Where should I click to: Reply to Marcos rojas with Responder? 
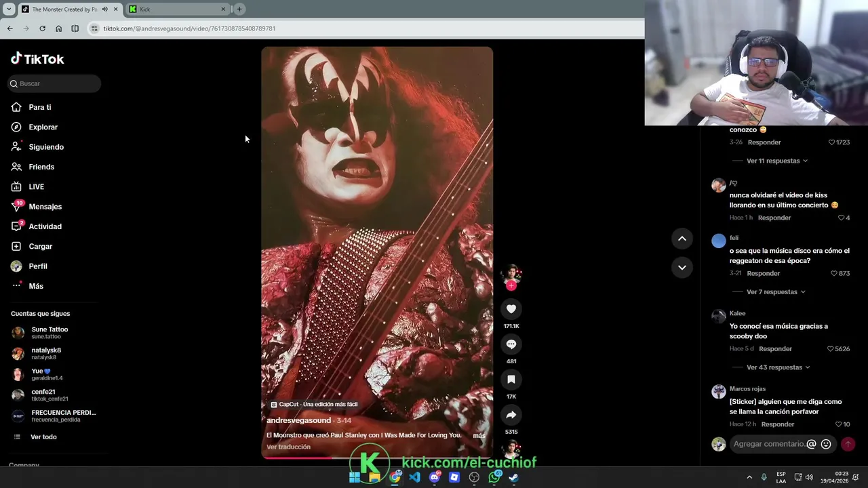coord(777,424)
